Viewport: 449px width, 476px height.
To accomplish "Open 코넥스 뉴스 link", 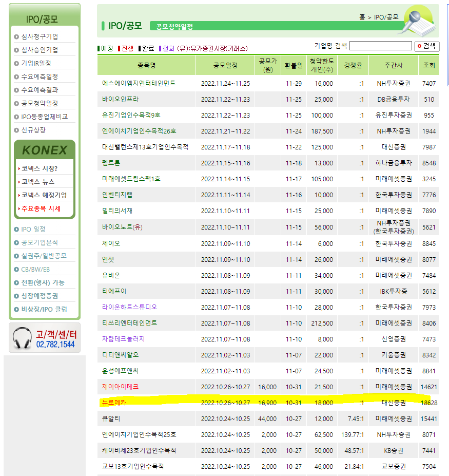I will point(38,182).
